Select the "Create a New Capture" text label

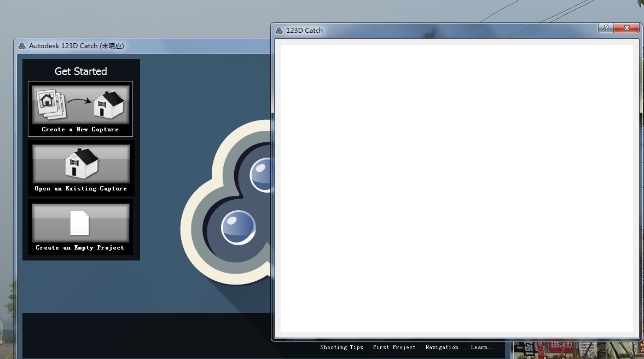pos(80,130)
